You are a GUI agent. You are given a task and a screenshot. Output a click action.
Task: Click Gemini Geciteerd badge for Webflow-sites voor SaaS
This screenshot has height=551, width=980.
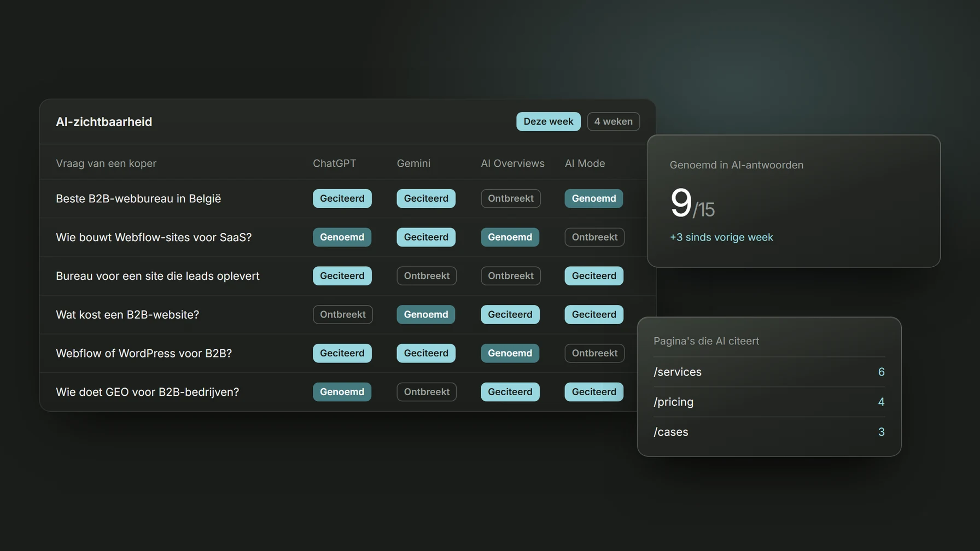tap(426, 237)
